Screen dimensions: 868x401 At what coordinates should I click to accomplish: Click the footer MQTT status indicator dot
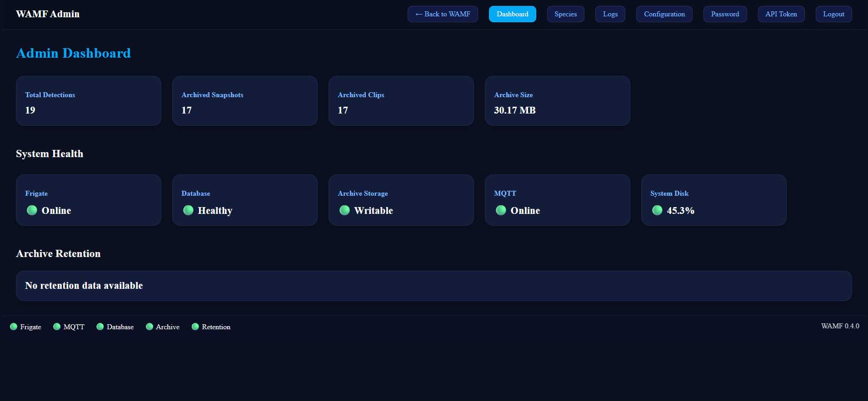[57, 327]
